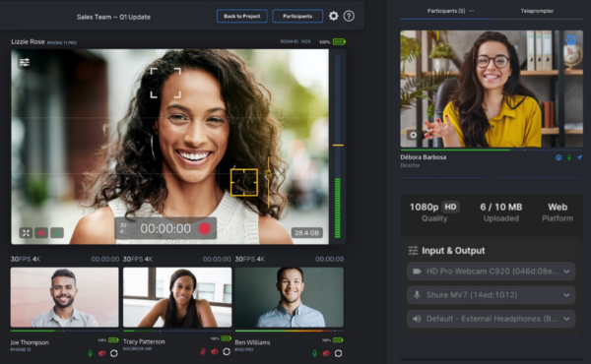Click the main audio level meter
Viewport: 591px width, 364px height.
coord(338,147)
